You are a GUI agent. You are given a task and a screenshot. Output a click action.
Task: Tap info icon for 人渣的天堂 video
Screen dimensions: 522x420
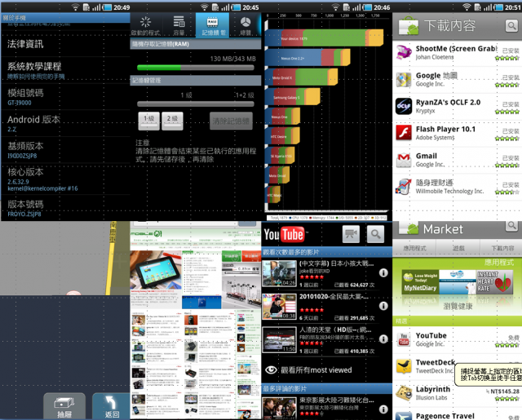click(383, 338)
